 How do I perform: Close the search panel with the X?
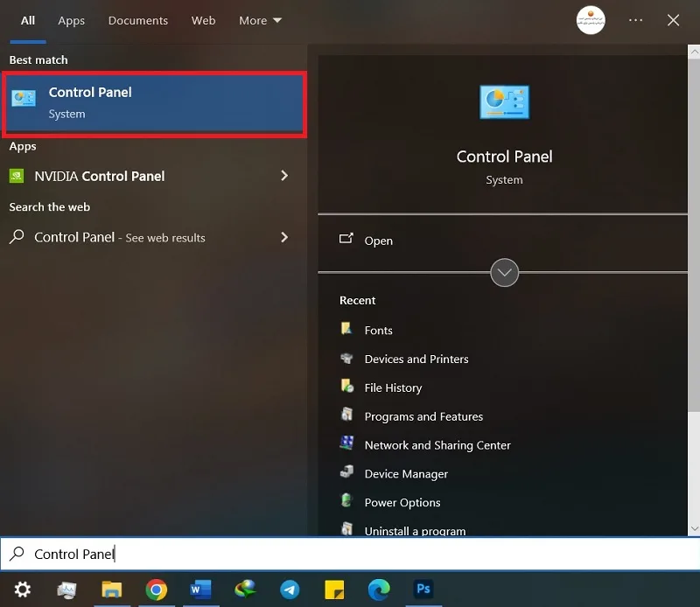pos(673,20)
